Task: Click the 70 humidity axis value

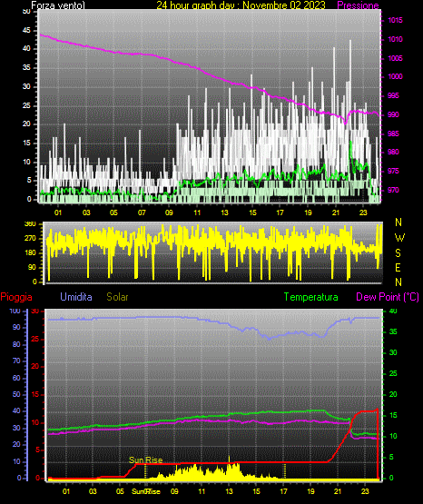Action: (16, 361)
